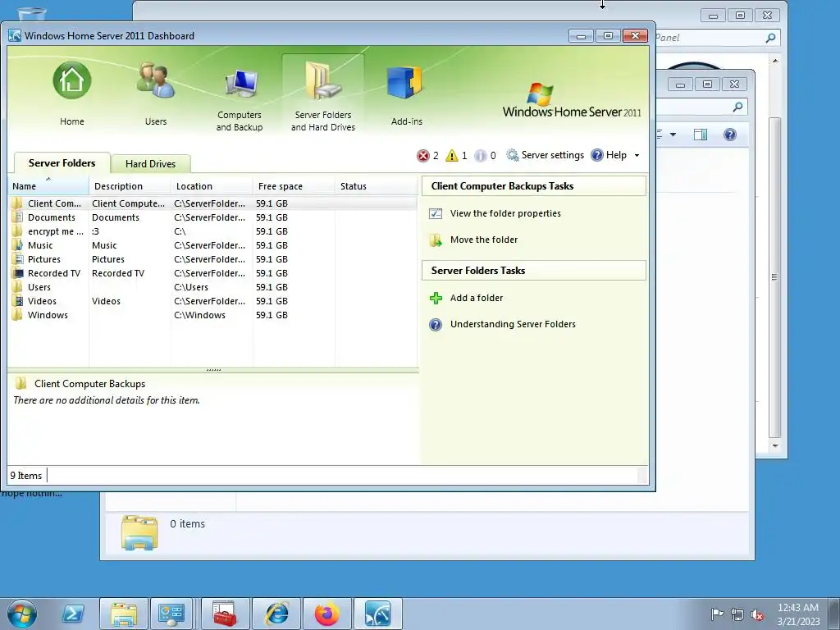This screenshot has width=840, height=630.
Task: Select the Pictures folder row
Action: 212,259
